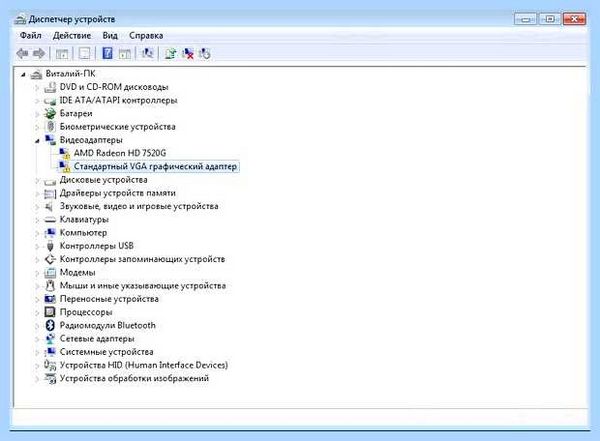Select the Виталий-ПК computer icon
This screenshot has height=441, width=600.
(x=36, y=74)
